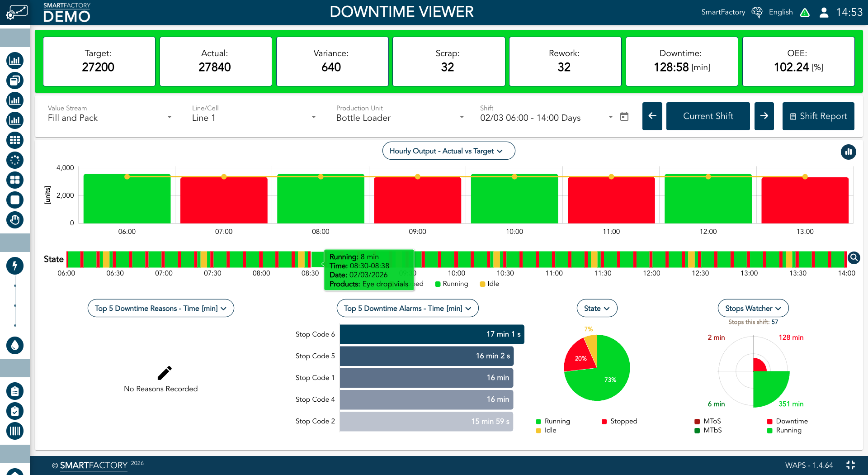The width and height of the screenshot is (868, 475).
Task: Expand the Production Unit dropdown
Action: pyautogui.click(x=462, y=117)
